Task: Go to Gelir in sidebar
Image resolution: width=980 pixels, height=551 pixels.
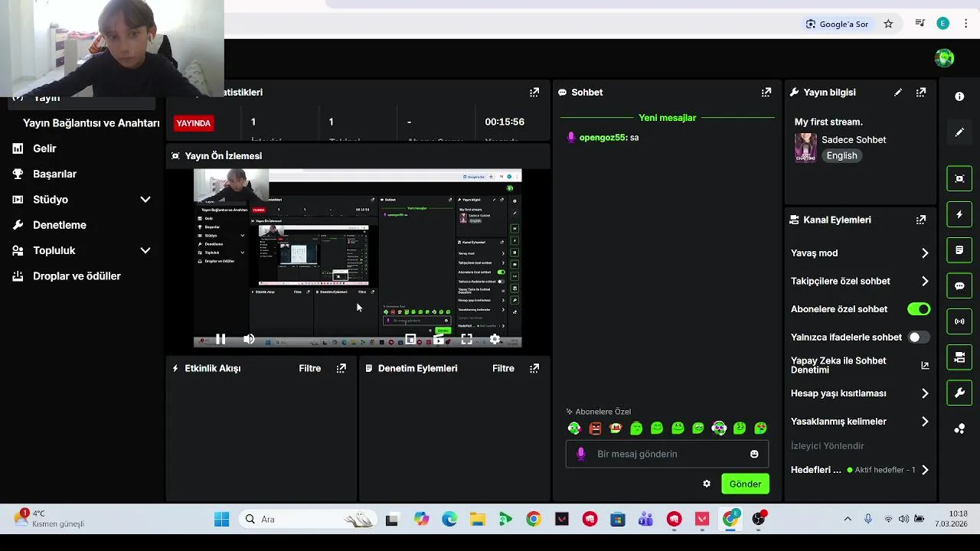Action: point(44,148)
